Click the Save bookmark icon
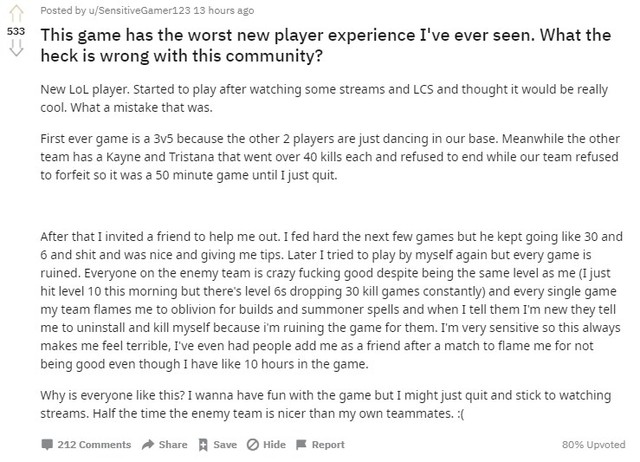The image size is (640, 462). tap(203, 444)
